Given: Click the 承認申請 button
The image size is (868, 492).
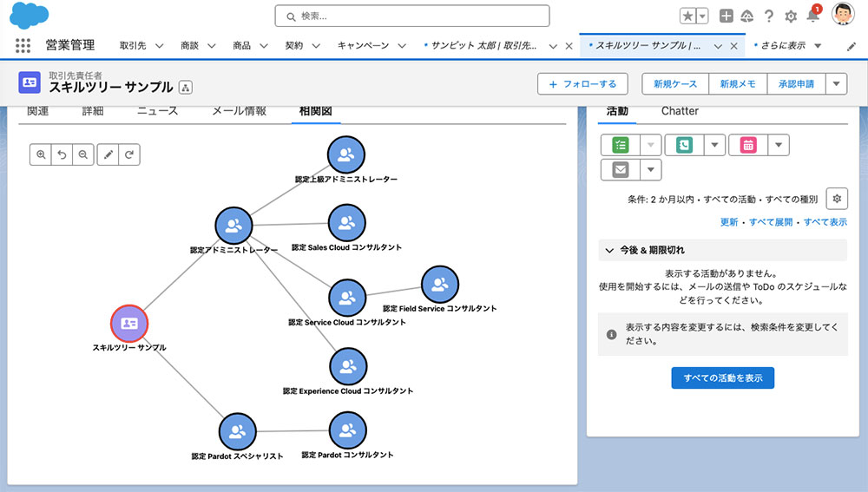Looking at the screenshot, I should 796,84.
